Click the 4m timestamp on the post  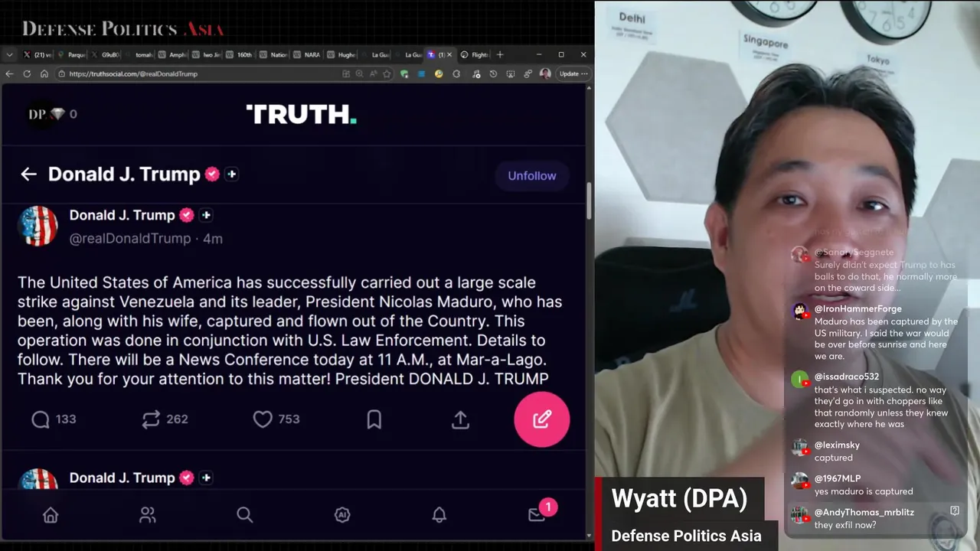tap(213, 238)
